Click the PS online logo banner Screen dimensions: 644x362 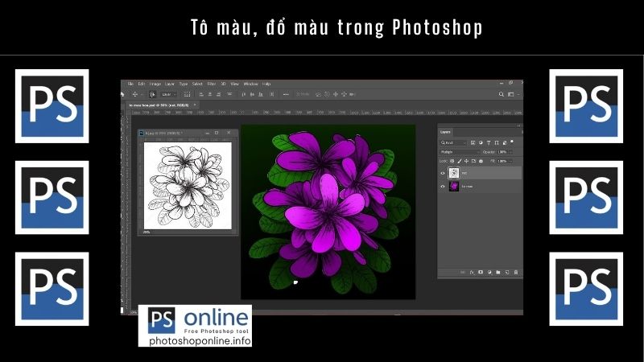click(195, 326)
